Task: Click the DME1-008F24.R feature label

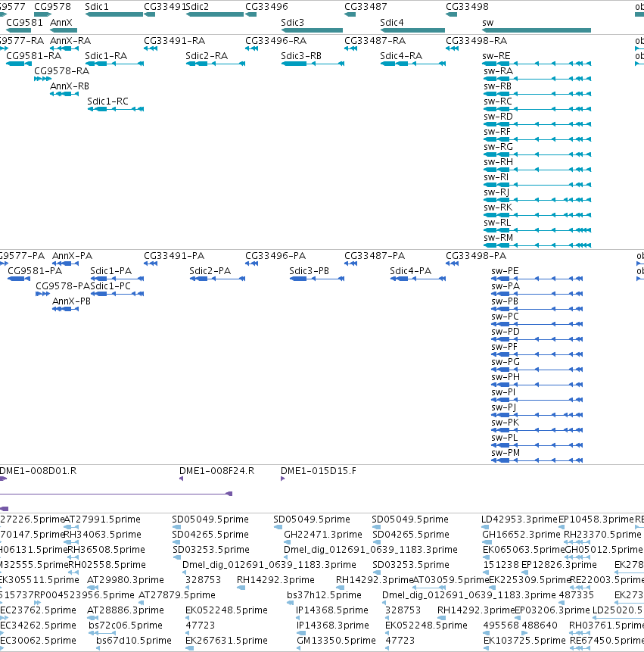Action: point(217,471)
